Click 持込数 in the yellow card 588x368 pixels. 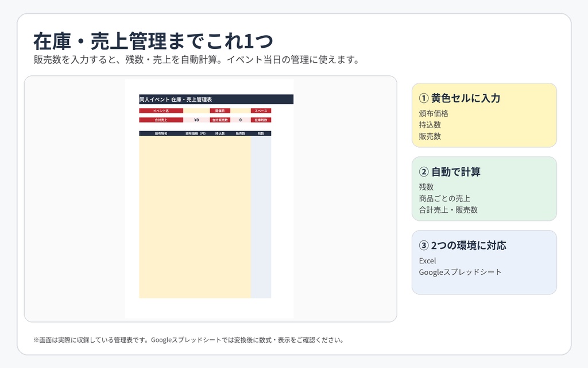pos(430,125)
